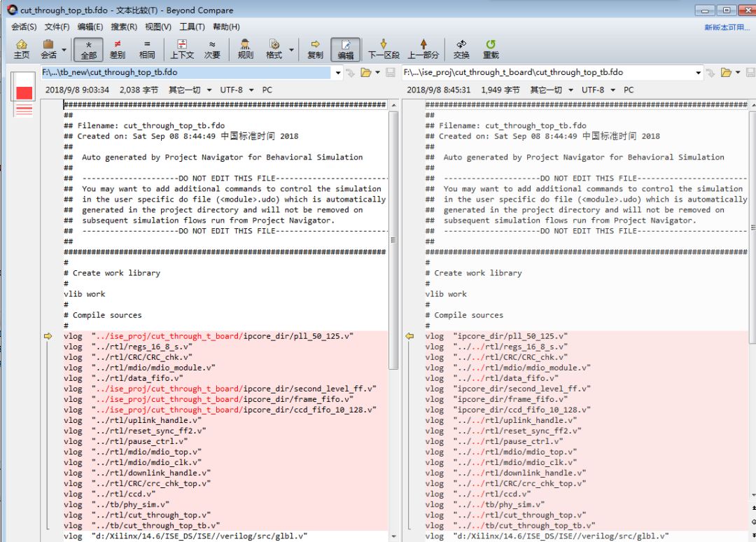Click the left pane open folder icon
756x542 pixels.
[x=366, y=73]
